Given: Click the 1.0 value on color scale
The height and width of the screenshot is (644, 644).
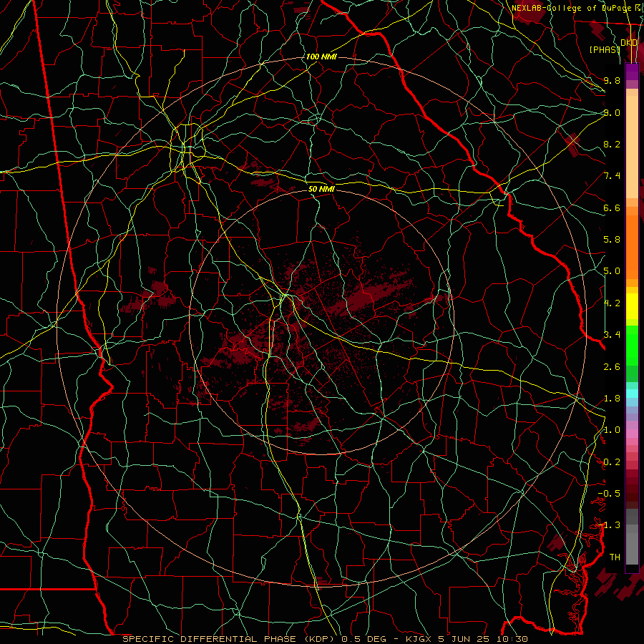Looking at the screenshot, I should 612,430.
